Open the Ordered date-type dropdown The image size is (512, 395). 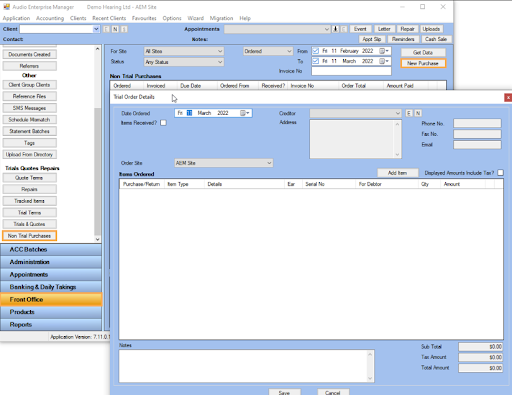tap(289, 51)
